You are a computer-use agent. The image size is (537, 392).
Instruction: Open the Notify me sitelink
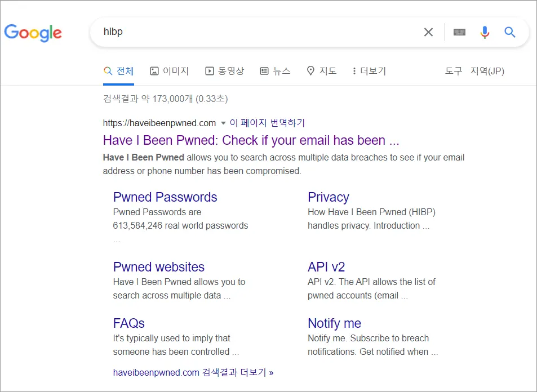pyautogui.click(x=334, y=323)
